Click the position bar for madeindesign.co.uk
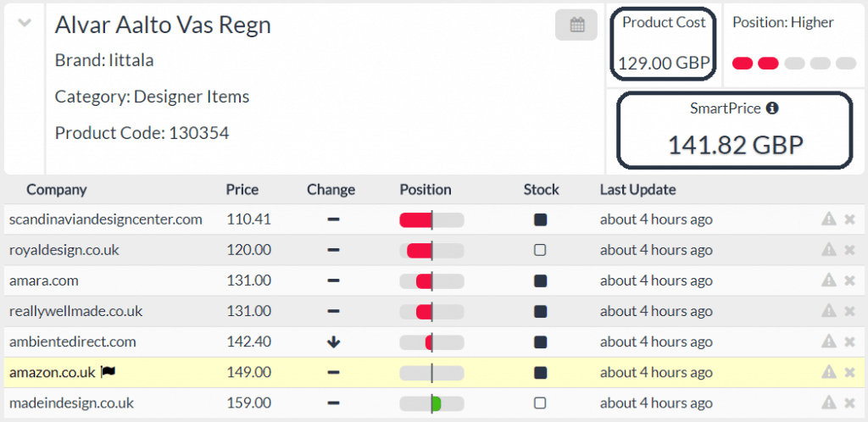The height and width of the screenshot is (422, 868). 431,403
